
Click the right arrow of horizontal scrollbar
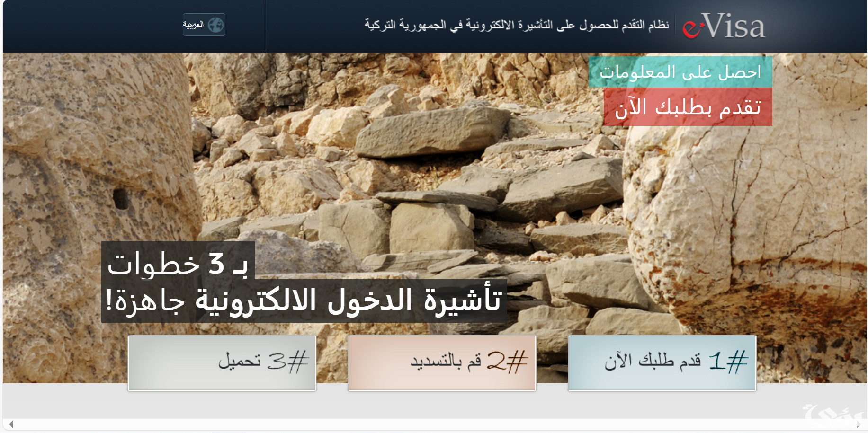click(859, 424)
